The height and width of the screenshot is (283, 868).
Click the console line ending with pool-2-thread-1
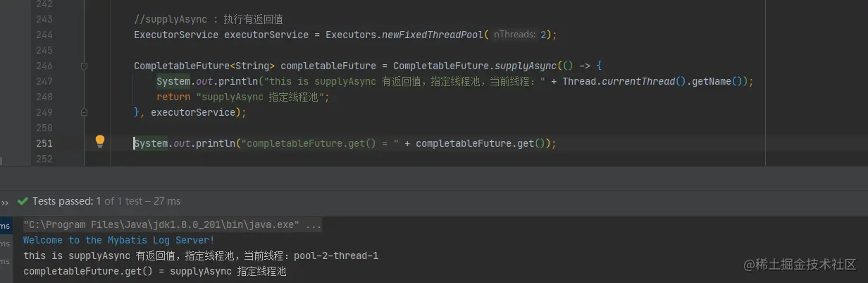pyautogui.click(x=201, y=255)
